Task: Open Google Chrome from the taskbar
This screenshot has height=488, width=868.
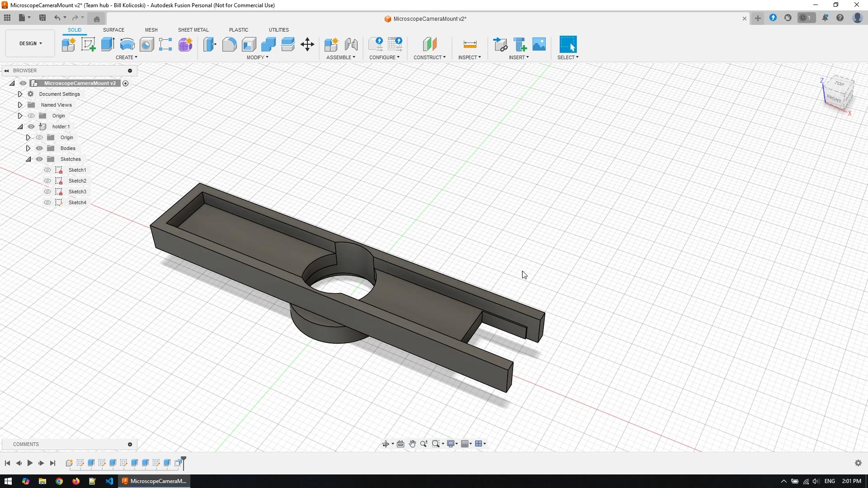Action: [59, 481]
